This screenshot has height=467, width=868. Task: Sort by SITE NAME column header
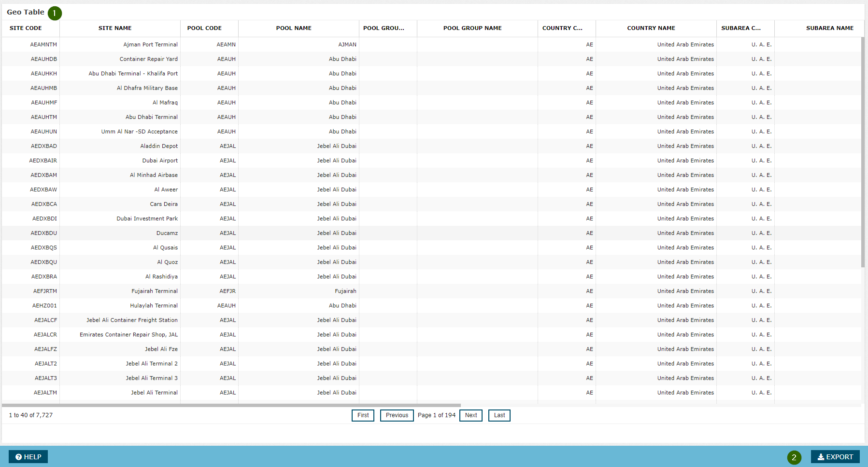tap(115, 28)
